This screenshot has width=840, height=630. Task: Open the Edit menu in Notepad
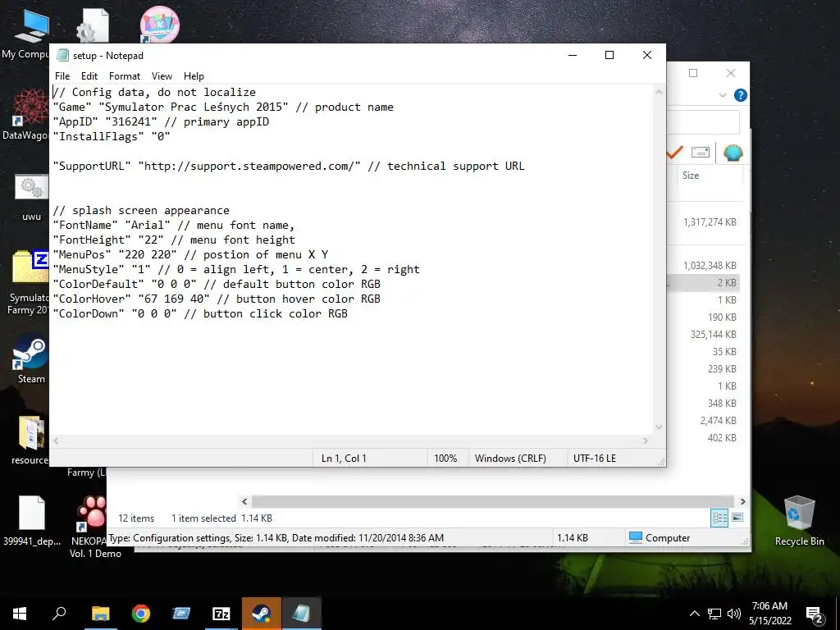click(89, 76)
